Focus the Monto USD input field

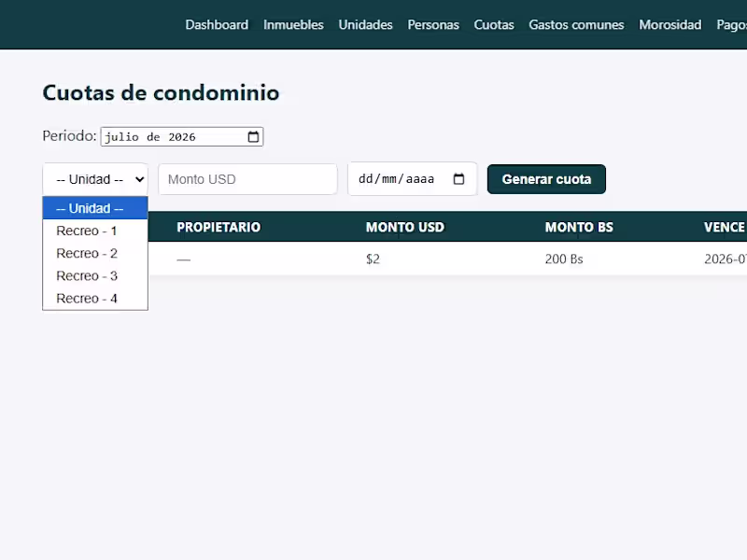tap(247, 179)
